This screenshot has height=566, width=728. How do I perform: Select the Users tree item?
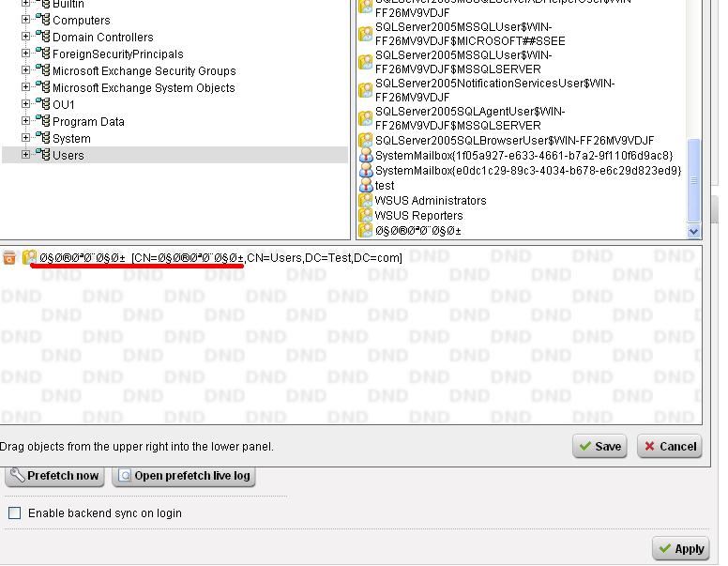click(x=68, y=155)
